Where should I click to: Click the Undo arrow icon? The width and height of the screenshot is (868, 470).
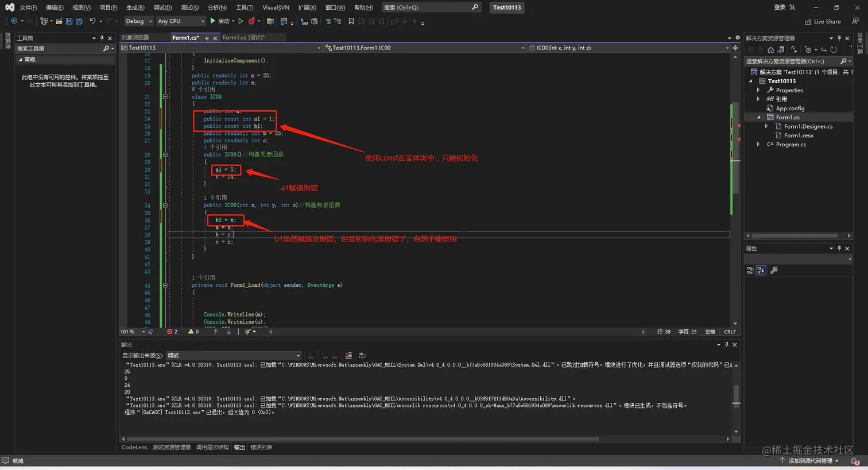coord(92,21)
